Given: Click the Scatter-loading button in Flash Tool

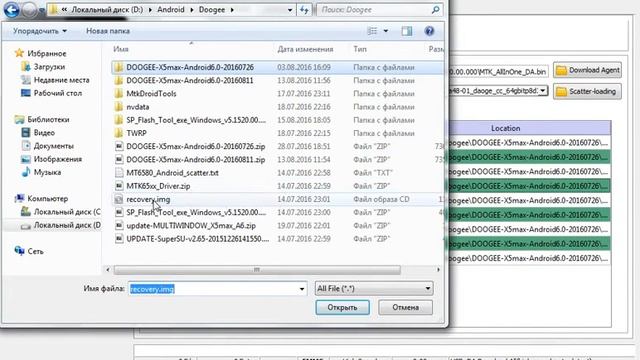Looking at the screenshot, I should [x=587, y=91].
